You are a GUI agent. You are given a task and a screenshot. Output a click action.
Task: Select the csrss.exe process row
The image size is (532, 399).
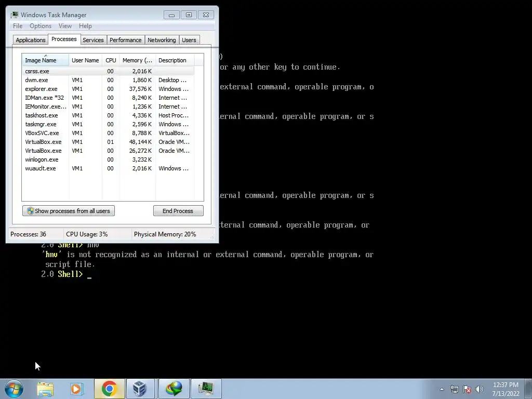pyautogui.click(x=108, y=71)
